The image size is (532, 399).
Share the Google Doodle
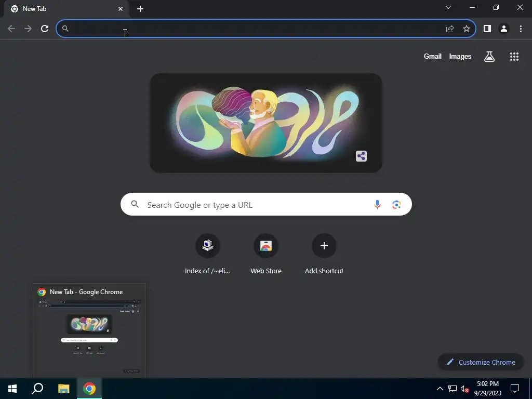[362, 156]
